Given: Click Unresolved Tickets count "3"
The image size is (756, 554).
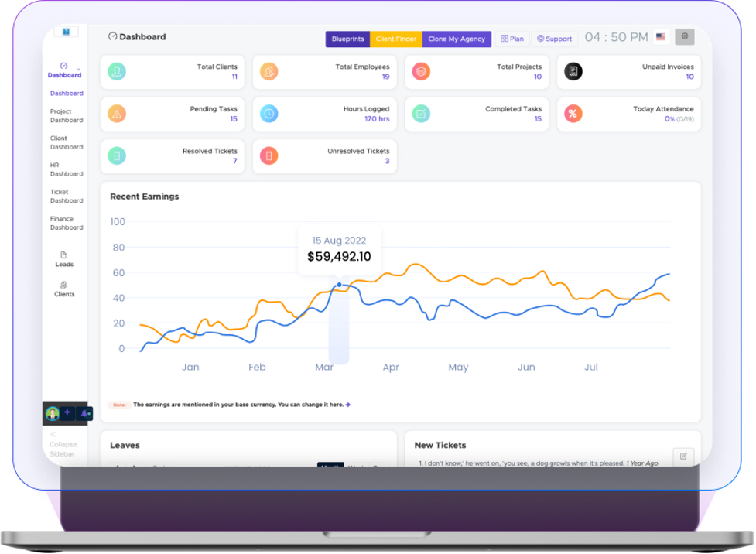Looking at the screenshot, I should coord(387,161).
